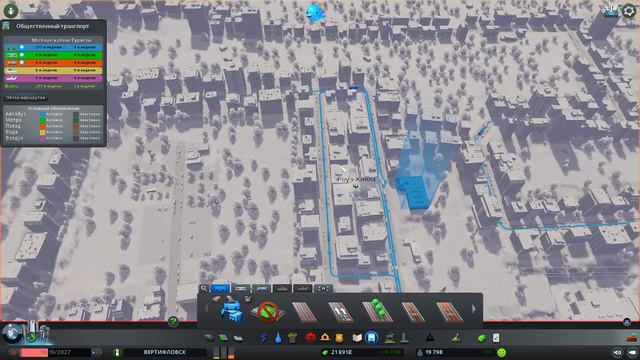Click the Роуз Хайтс district label
Screen dimensions: 640x360
point(356,179)
